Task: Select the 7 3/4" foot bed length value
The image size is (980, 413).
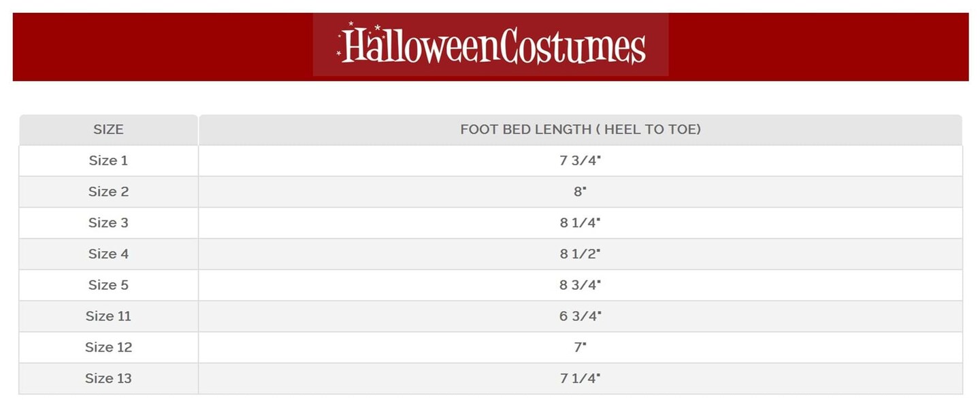Action: tap(580, 161)
